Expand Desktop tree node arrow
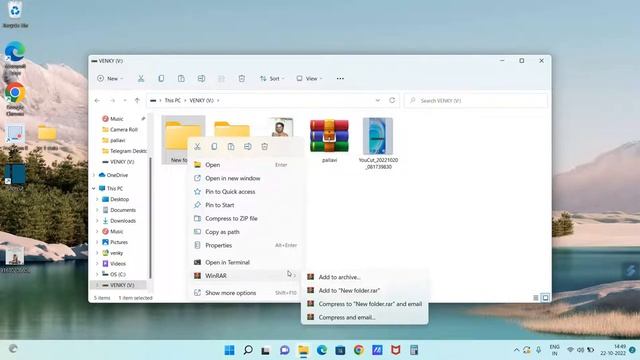Image resolution: width=640 pixels, height=360 pixels. pos(98,199)
